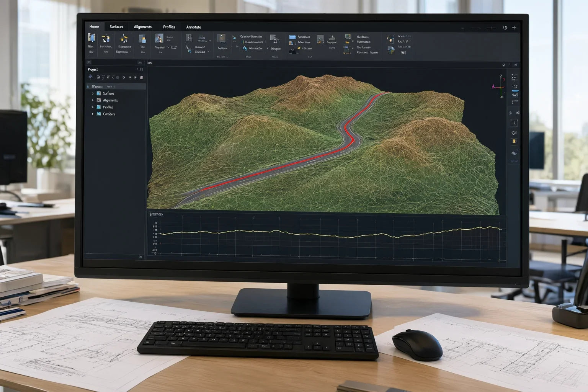Screen dimensions: 588x392
Task: Select the Corridors row in the Project tree
Action: pos(116,114)
